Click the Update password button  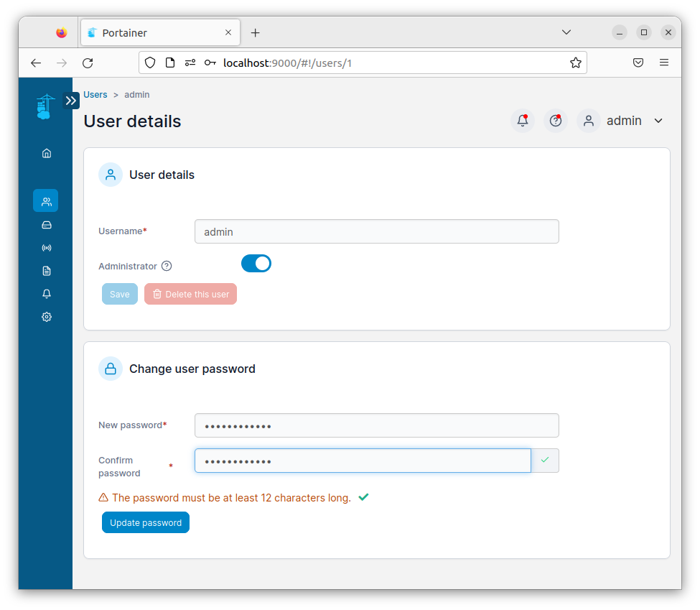pyautogui.click(x=145, y=522)
